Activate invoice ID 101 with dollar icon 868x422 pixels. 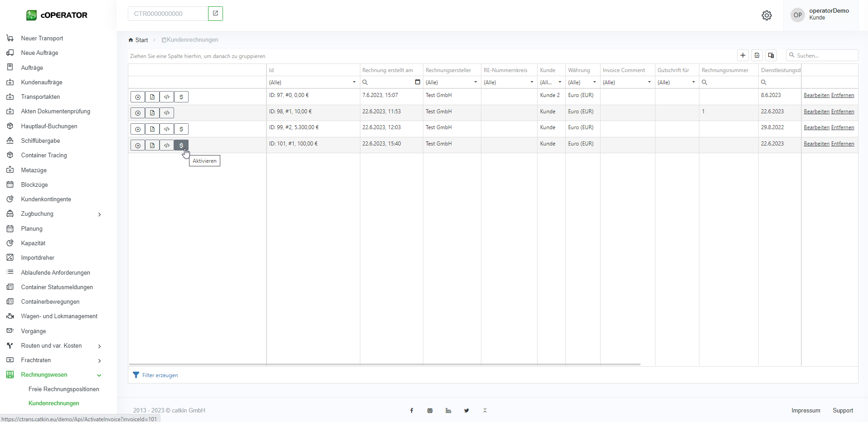181,145
